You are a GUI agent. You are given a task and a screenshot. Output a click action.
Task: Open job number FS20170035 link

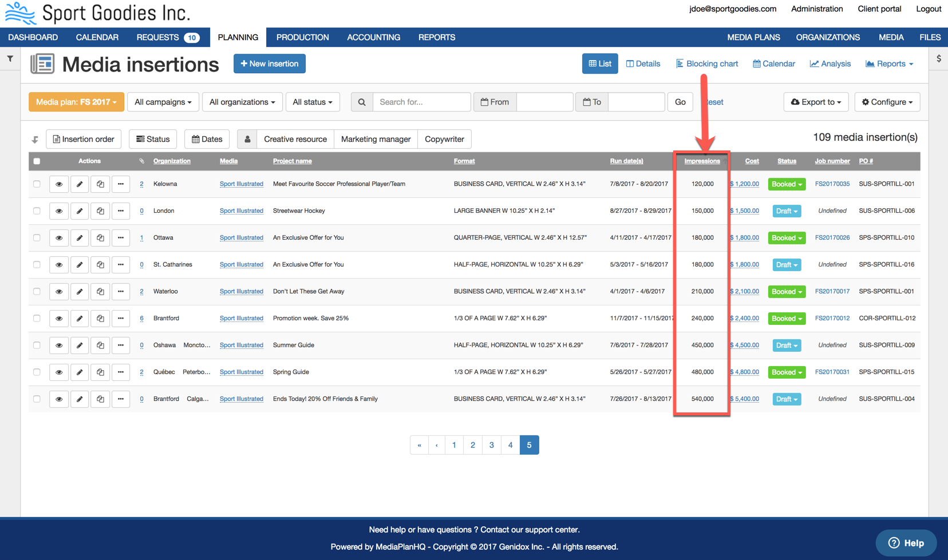coord(832,184)
